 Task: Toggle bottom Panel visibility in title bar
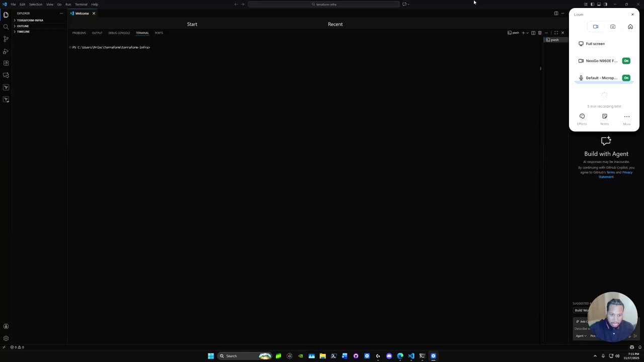[x=599, y=4]
